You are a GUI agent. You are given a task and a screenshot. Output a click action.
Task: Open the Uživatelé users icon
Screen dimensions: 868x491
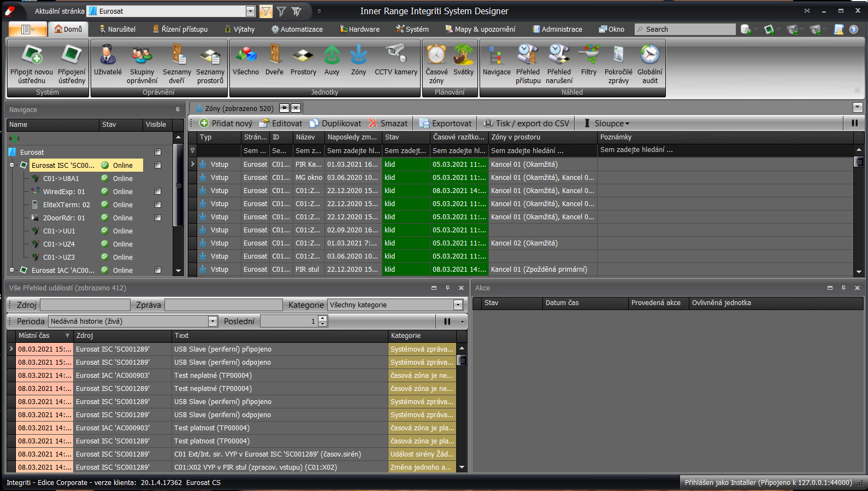[x=108, y=55]
